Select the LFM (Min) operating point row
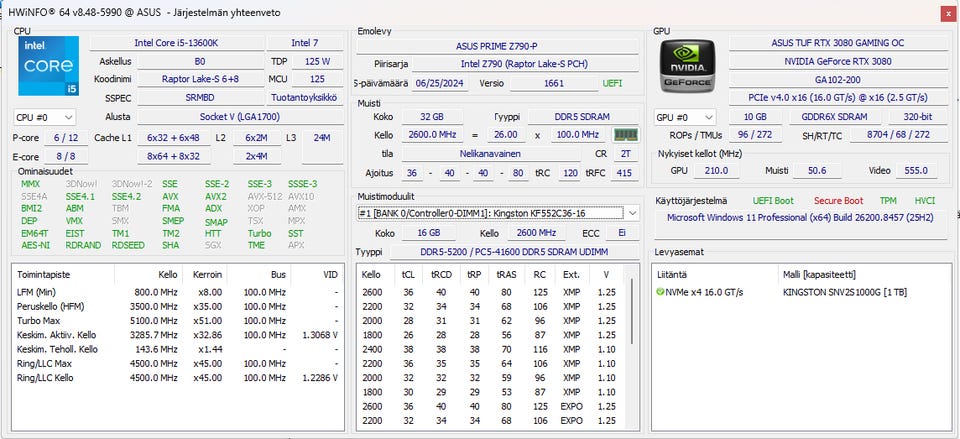 point(178,292)
